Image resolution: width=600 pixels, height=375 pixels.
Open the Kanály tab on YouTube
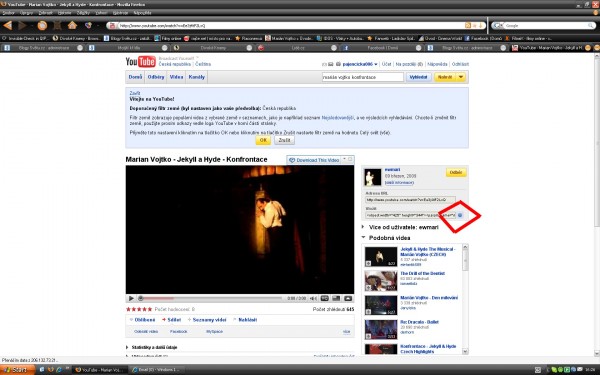coord(197,77)
